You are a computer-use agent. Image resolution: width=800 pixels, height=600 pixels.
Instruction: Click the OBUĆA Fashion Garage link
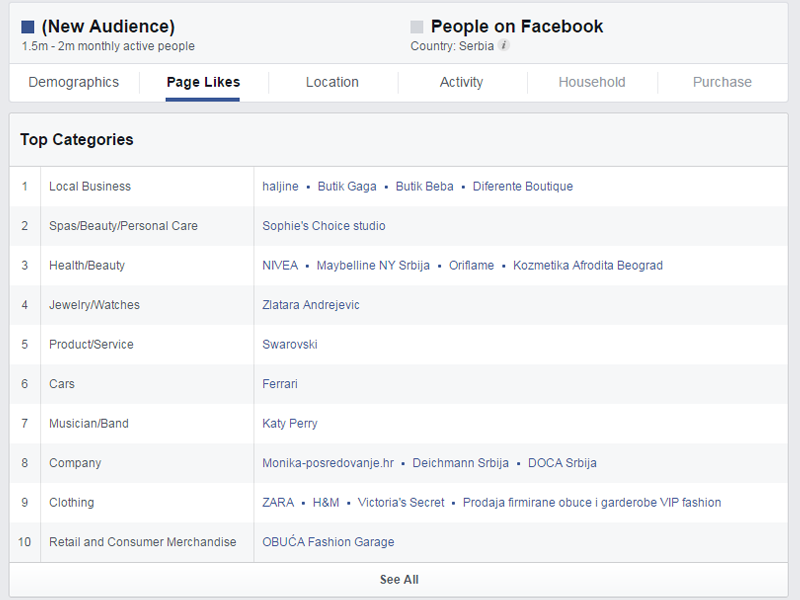[x=328, y=542]
